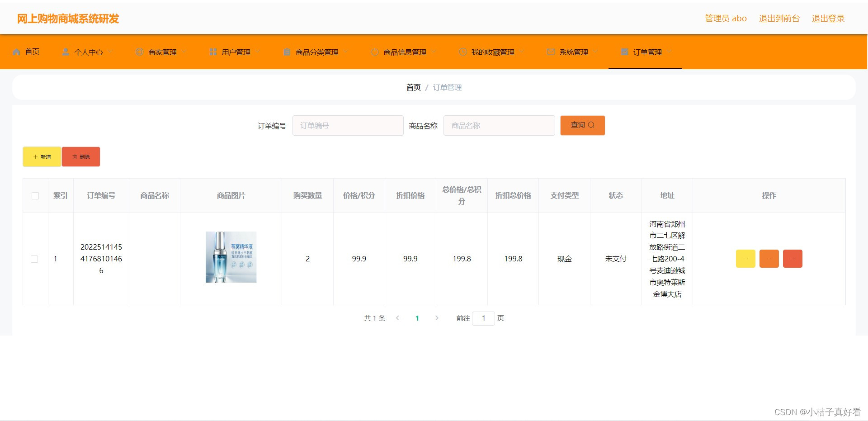
Task: Open the serum product image thumbnail
Action: point(231,257)
